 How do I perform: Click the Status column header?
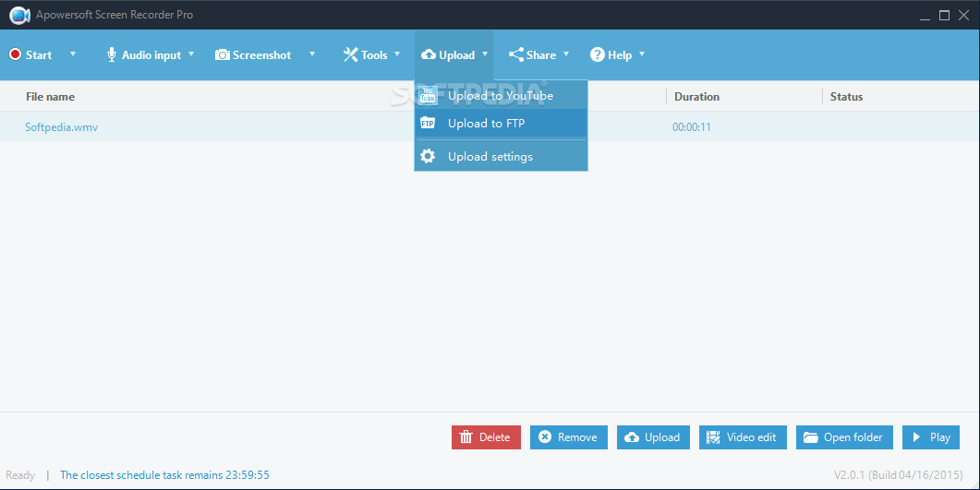(x=846, y=97)
